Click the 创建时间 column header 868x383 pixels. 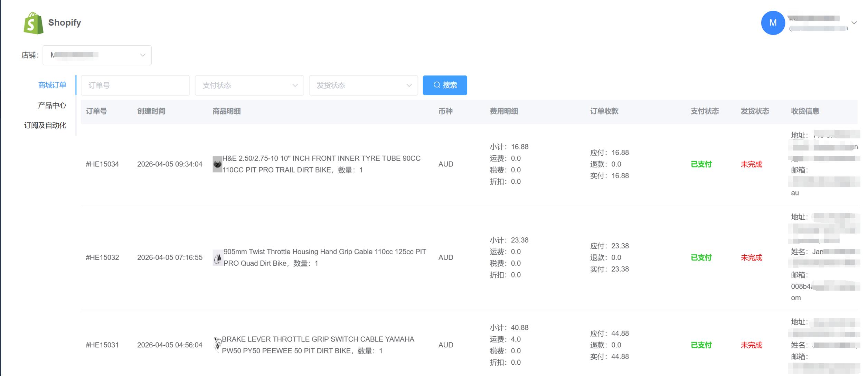(x=151, y=111)
